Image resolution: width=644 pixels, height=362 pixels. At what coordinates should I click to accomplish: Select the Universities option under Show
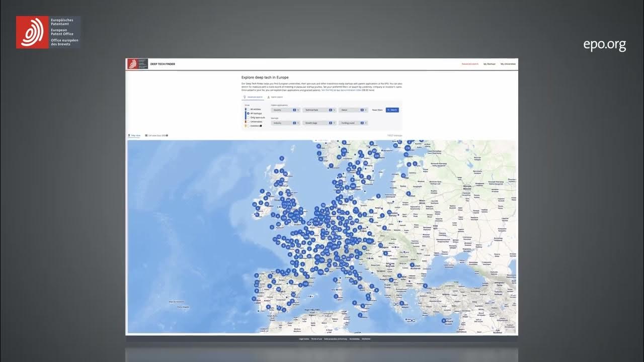tap(248, 122)
